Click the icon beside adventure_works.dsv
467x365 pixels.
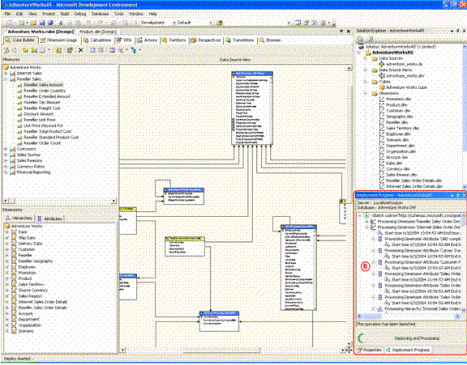(x=382, y=76)
